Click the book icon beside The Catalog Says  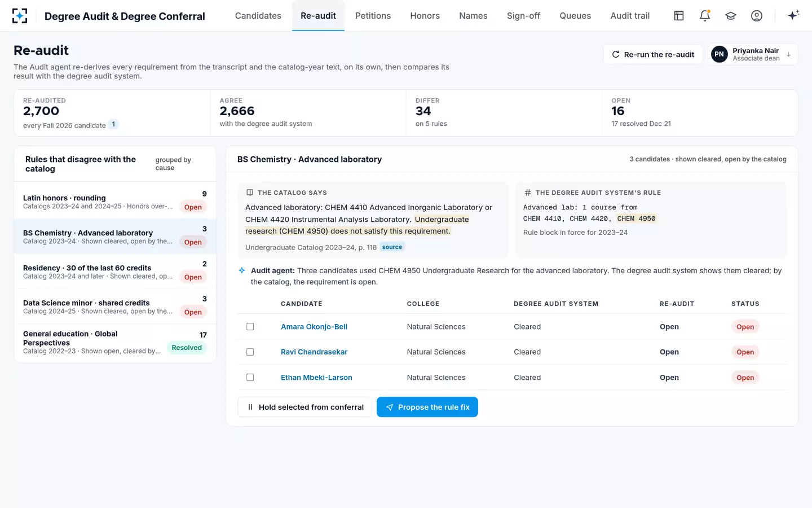[x=250, y=192]
